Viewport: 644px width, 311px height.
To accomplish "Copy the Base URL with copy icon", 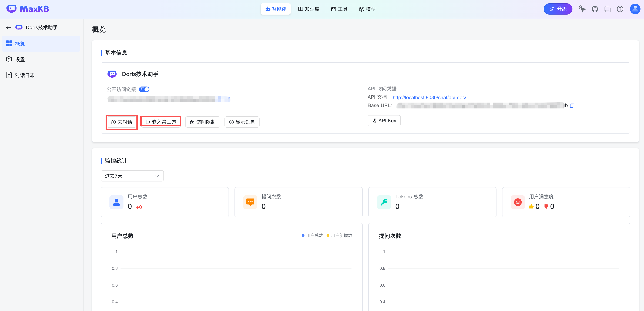I will click(572, 105).
